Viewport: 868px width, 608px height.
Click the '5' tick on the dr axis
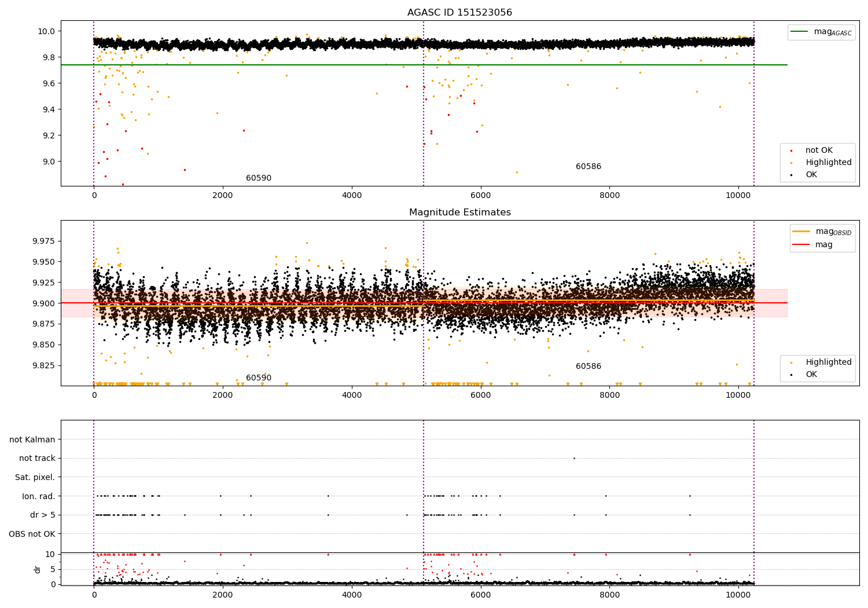(x=53, y=569)
